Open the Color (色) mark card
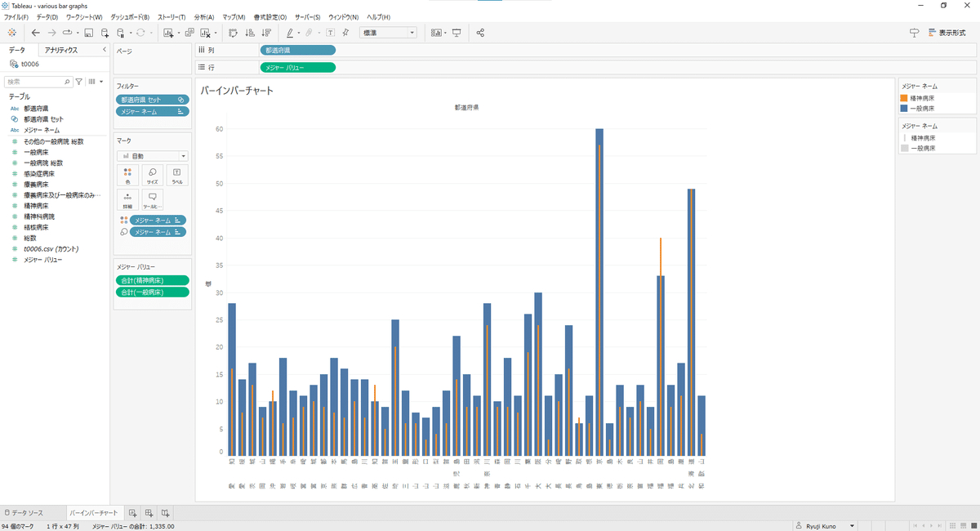This screenshot has width=980, height=531. [x=127, y=176]
